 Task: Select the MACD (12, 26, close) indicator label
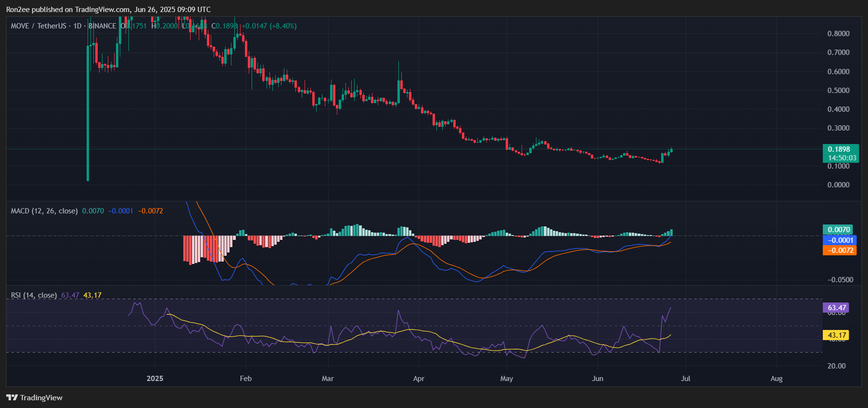click(44, 211)
